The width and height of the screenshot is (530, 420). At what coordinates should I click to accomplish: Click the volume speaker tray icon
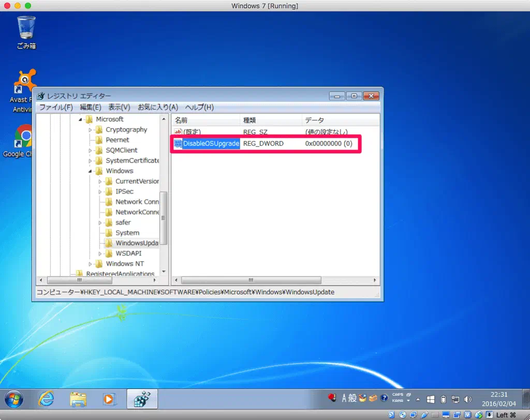point(468,399)
